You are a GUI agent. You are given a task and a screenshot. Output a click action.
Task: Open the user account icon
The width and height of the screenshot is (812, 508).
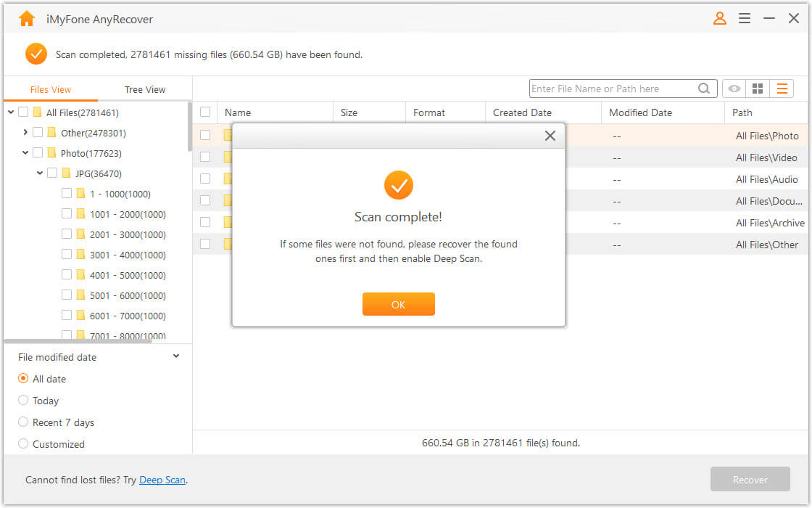[x=720, y=19]
